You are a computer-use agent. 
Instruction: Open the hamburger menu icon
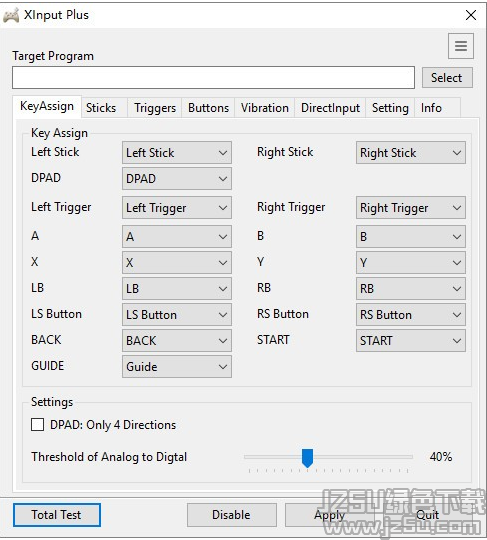pos(460,46)
